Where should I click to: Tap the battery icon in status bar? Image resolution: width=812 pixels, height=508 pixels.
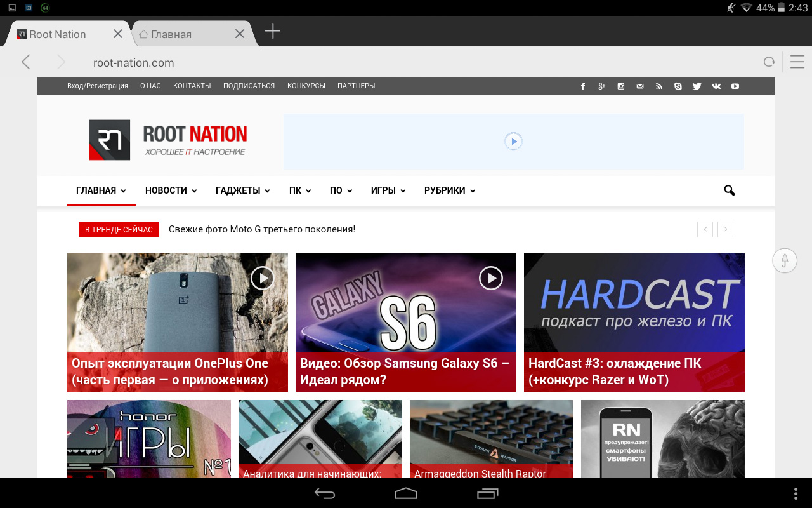click(782, 8)
